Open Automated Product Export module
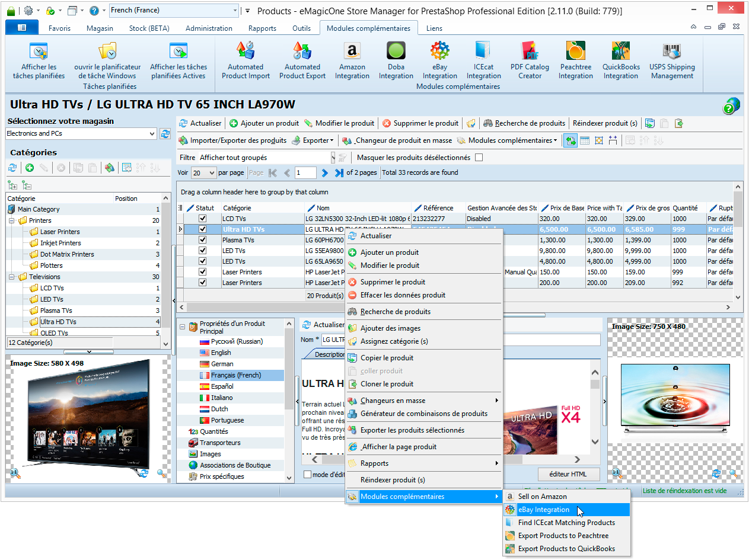749x560 pixels. 302,60
